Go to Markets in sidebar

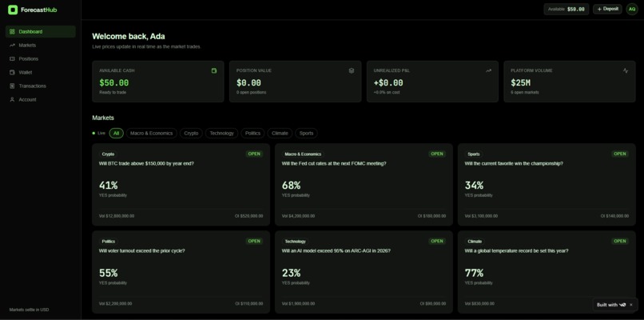coord(41,46)
